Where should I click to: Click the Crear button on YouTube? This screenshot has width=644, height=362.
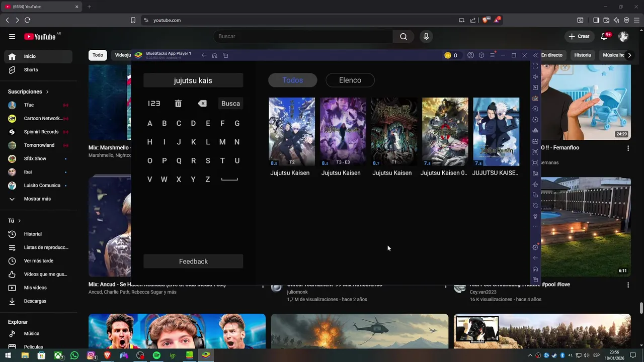pos(579,36)
